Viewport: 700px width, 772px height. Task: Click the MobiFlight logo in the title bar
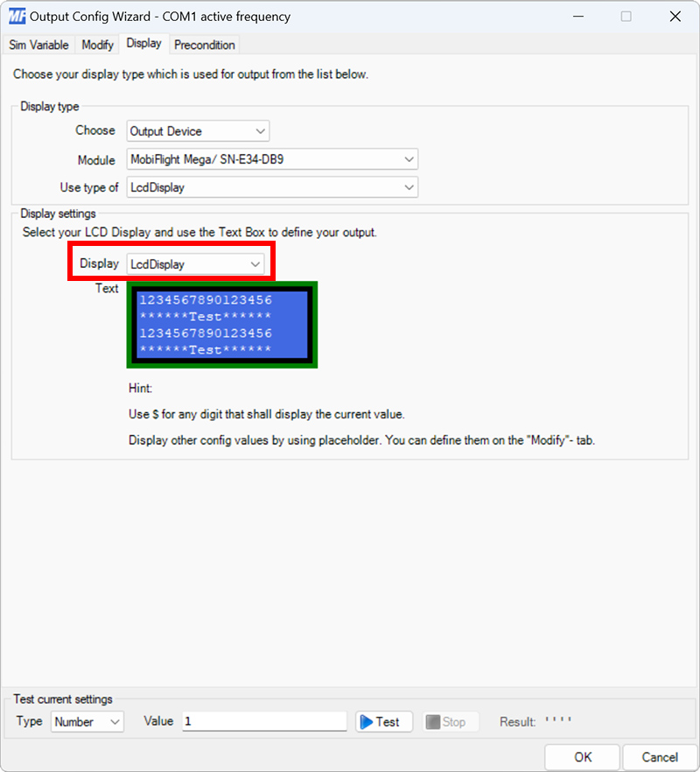(x=17, y=16)
